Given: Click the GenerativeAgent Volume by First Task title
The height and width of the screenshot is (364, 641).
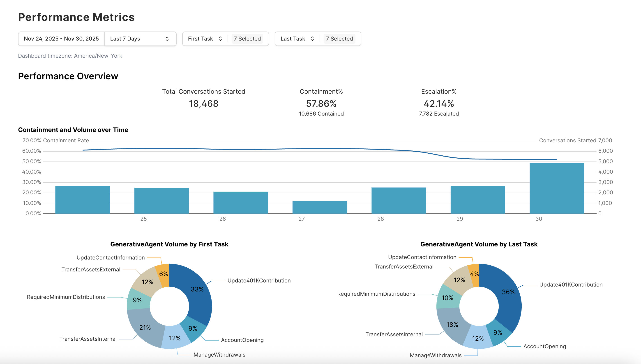Looking at the screenshot, I should coord(169,244).
